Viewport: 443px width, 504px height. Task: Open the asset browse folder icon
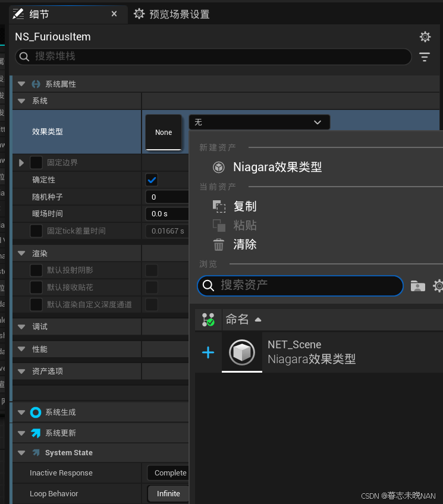tap(418, 285)
